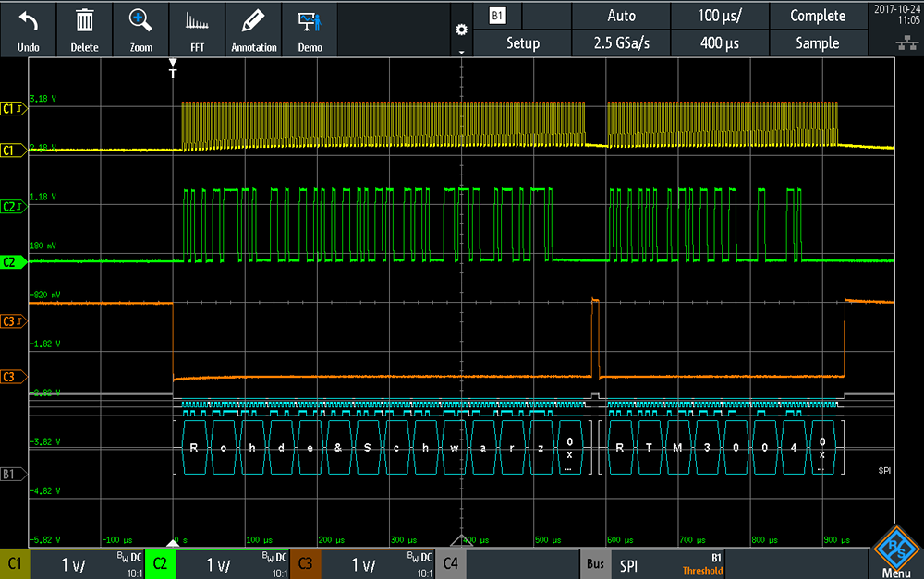Open the Auto trigger mode selector
Viewport: 924px width, 579px height.
tap(621, 16)
